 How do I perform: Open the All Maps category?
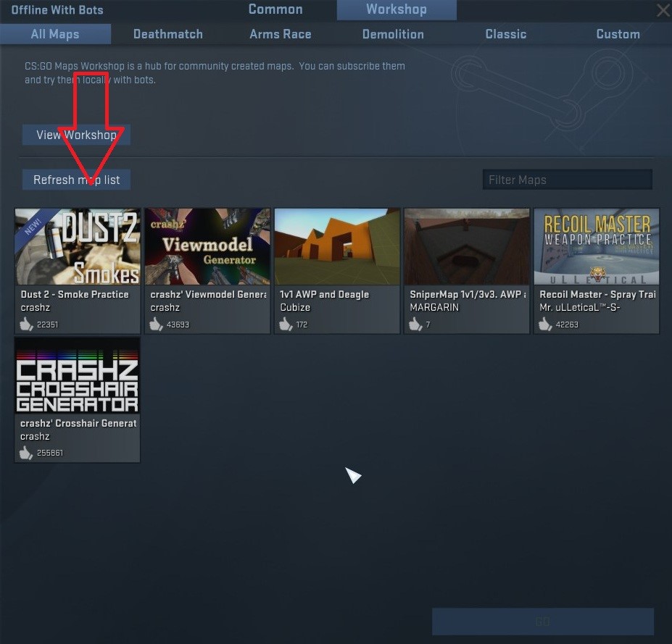tap(55, 34)
